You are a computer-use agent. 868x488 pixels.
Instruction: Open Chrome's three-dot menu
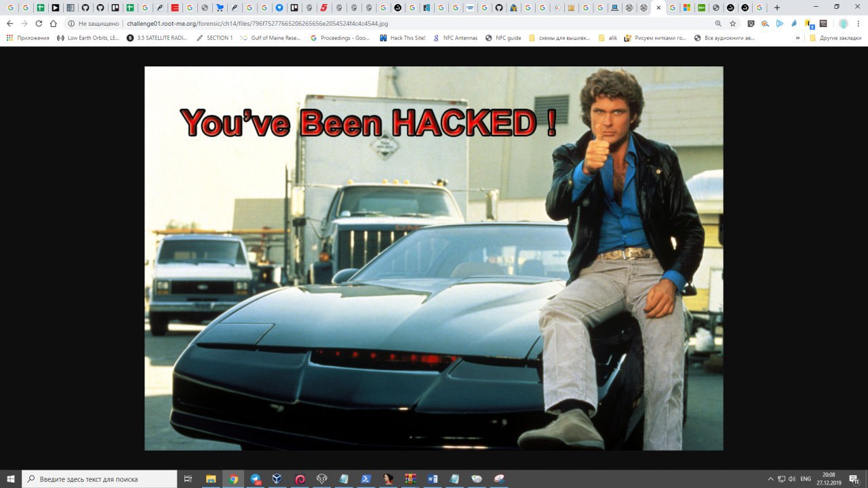pos(859,23)
